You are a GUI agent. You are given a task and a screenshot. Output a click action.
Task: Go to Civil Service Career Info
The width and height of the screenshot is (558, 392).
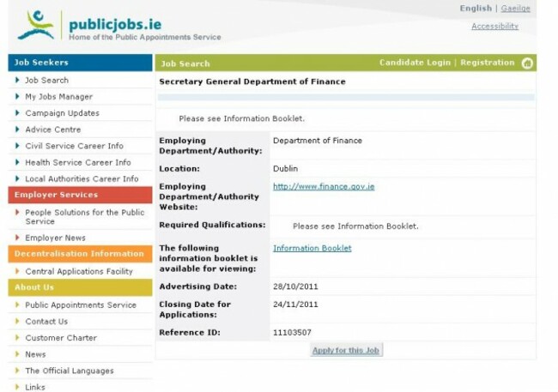[74, 146]
